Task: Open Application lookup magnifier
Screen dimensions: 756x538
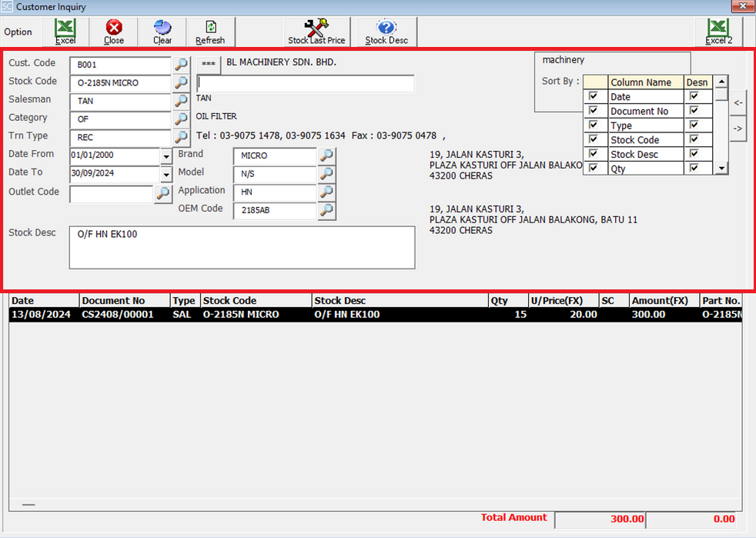Action: (x=327, y=192)
